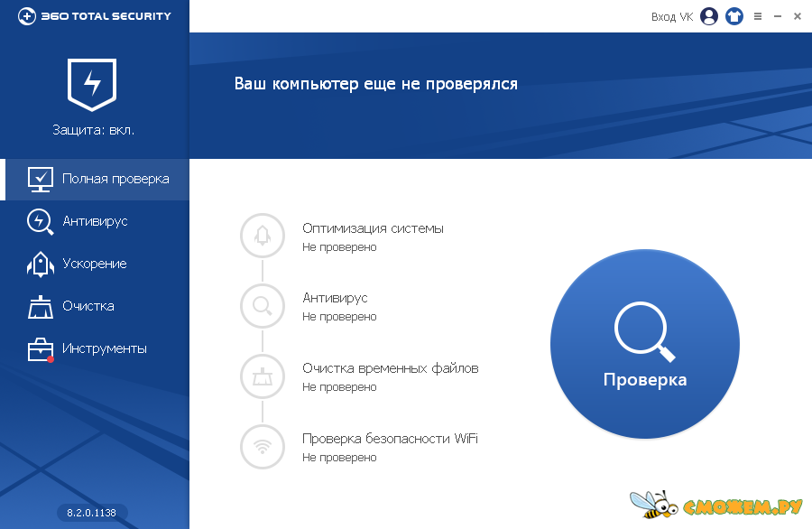Click Не проверено under Проверка безопасности WiFi

coord(339,458)
